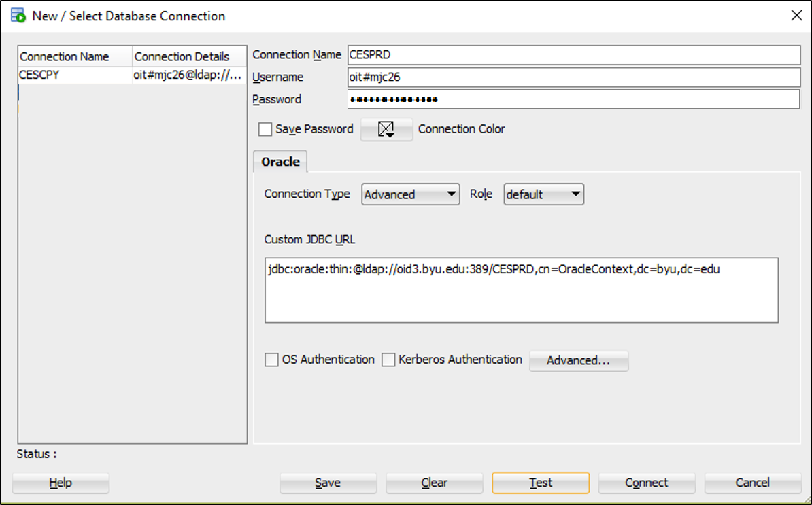The height and width of the screenshot is (505, 812).
Task: Focus the Password input field
Action: (574, 99)
